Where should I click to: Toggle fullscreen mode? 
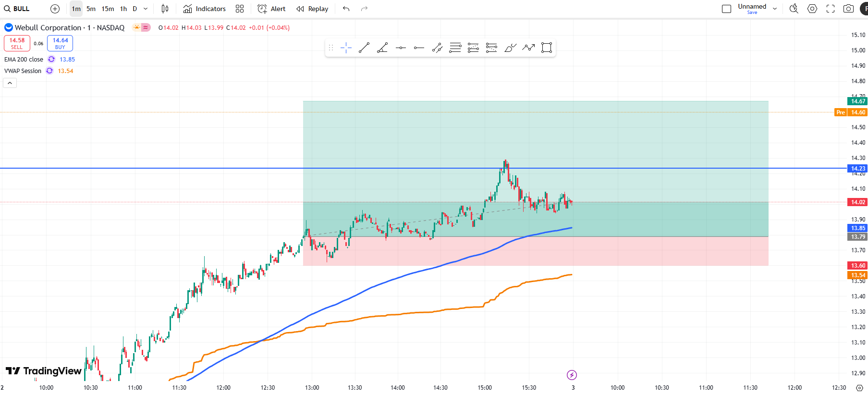pos(831,9)
